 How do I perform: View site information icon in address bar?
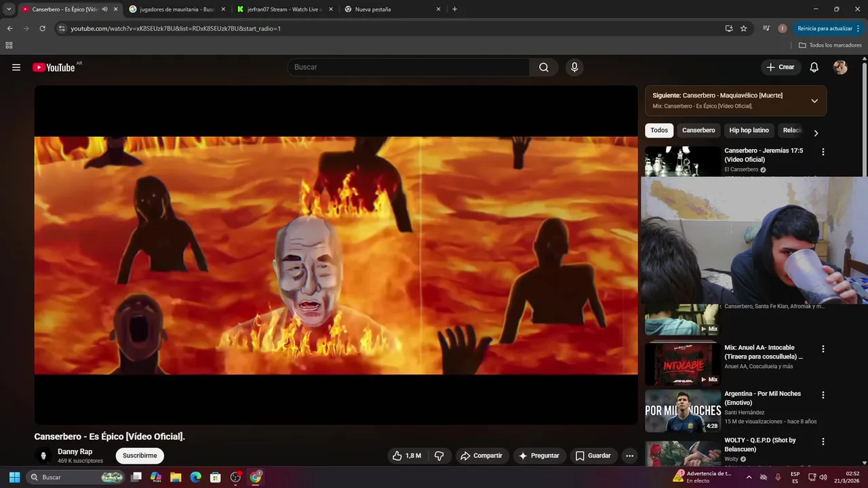click(x=62, y=28)
